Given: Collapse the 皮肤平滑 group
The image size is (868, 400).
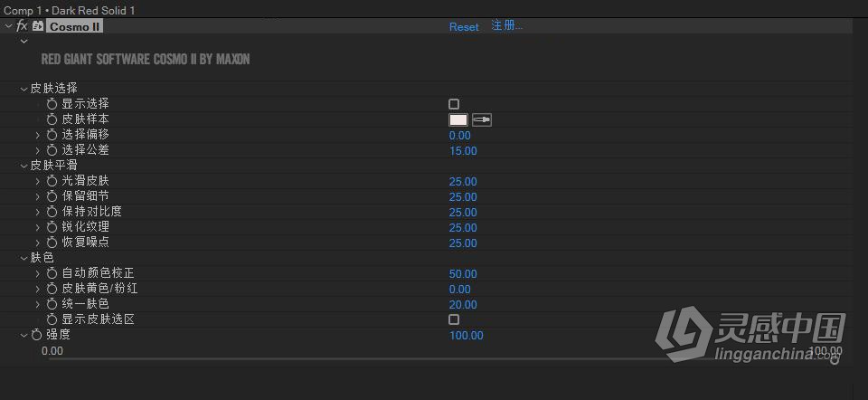Looking at the screenshot, I should (24, 166).
